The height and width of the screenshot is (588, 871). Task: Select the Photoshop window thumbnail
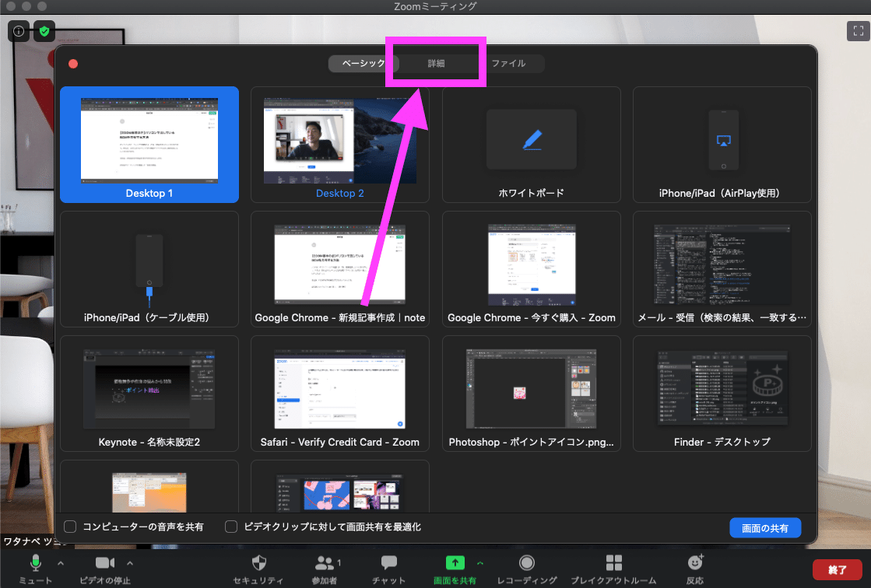click(x=532, y=393)
